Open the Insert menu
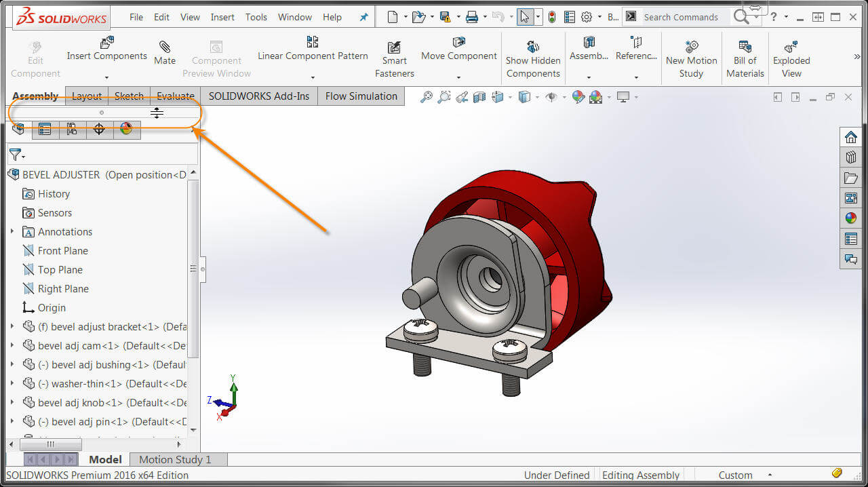 point(222,17)
